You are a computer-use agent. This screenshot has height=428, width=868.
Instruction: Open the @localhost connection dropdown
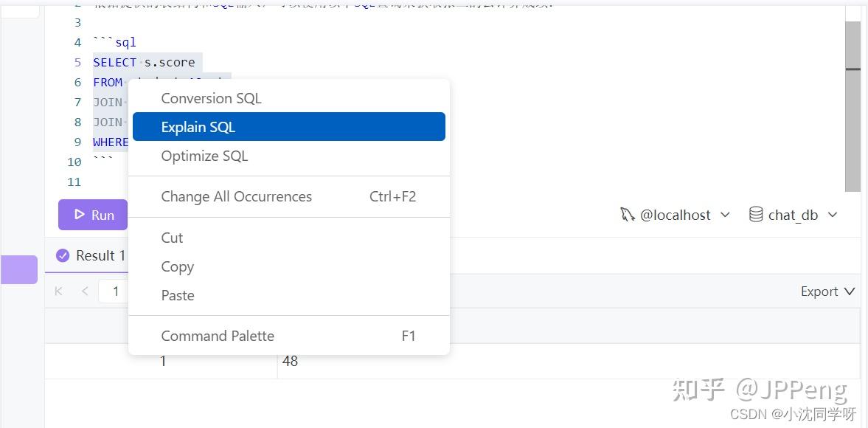[726, 214]
